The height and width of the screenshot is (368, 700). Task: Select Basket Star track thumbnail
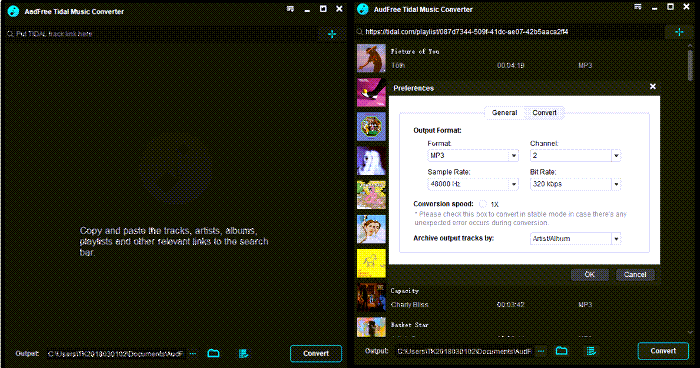[x=371, y=327]
